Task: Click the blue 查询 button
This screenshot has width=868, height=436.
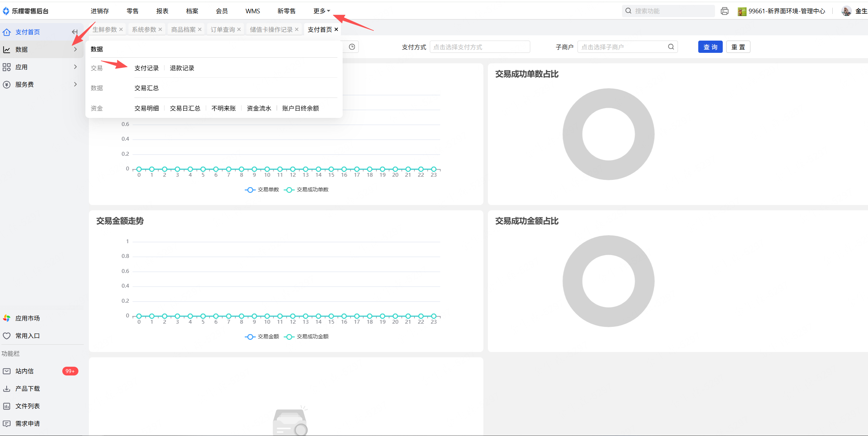Action: [x=710, y=47]
